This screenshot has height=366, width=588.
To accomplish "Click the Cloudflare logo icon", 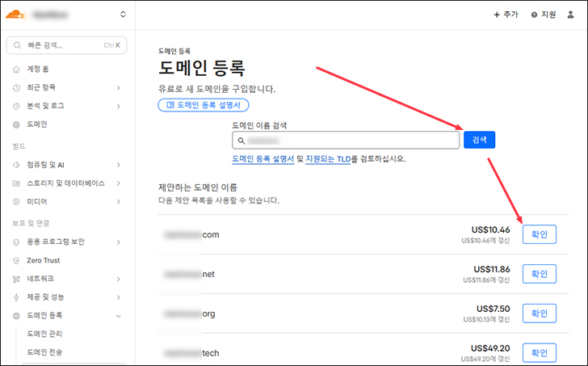I will click(15, 15).
